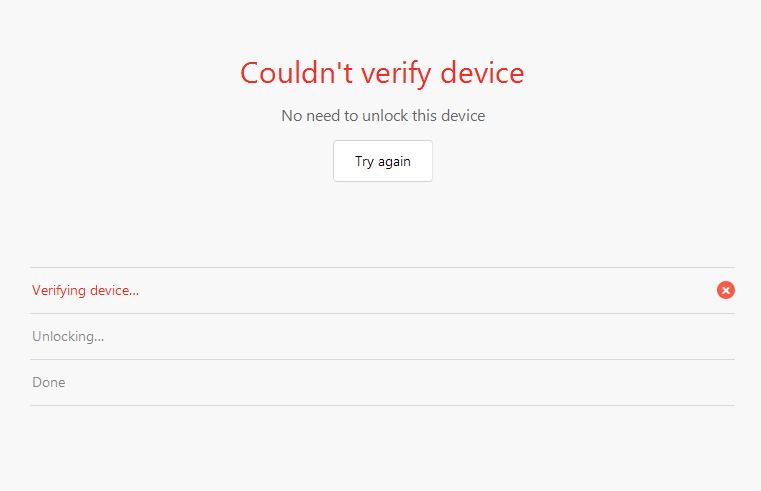This screenshot has width=761, height=491.
Task: Click the red error X icon
Action: pos(726,290)
